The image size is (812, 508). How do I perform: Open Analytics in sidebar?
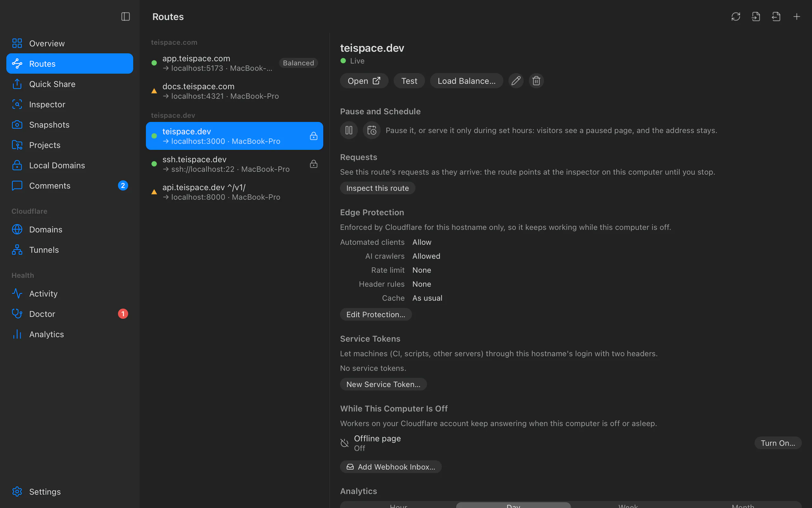pos(70,334)
